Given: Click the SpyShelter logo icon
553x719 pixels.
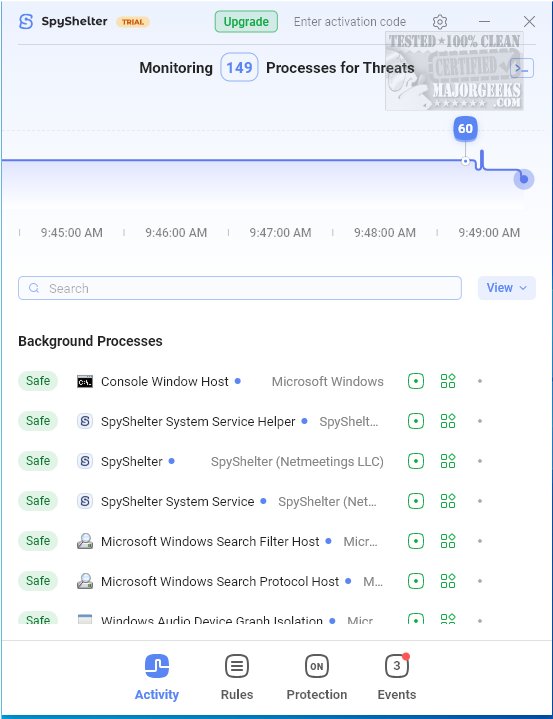Looking at the screenshot, I should coord(26,22).
